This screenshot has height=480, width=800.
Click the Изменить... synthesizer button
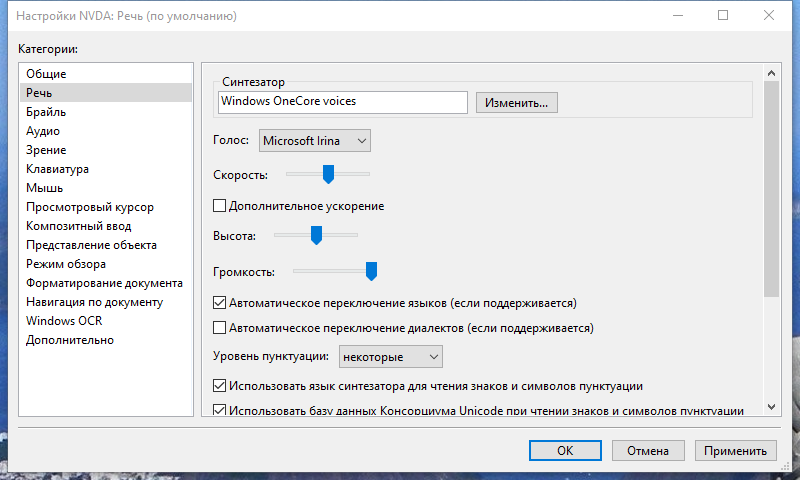pyautogui.click(x=516, y=103)
